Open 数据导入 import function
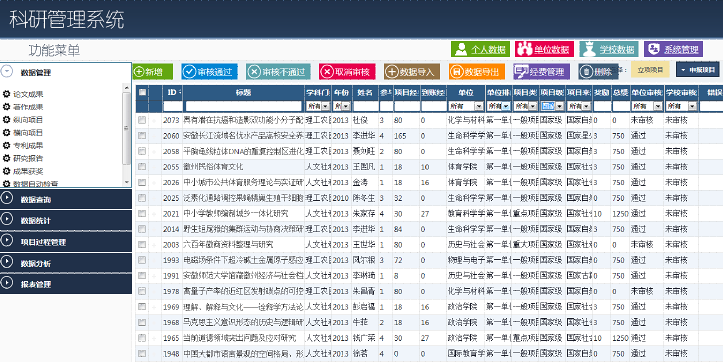Screen dimensions: 723x362 click(412, 71)
